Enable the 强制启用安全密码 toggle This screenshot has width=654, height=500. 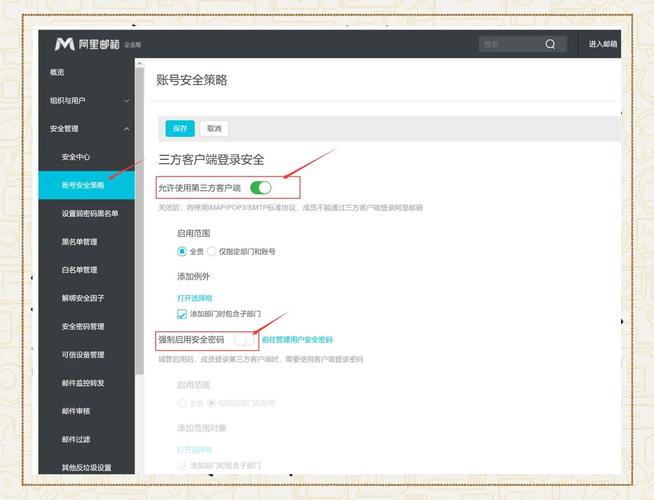(244, 340)
